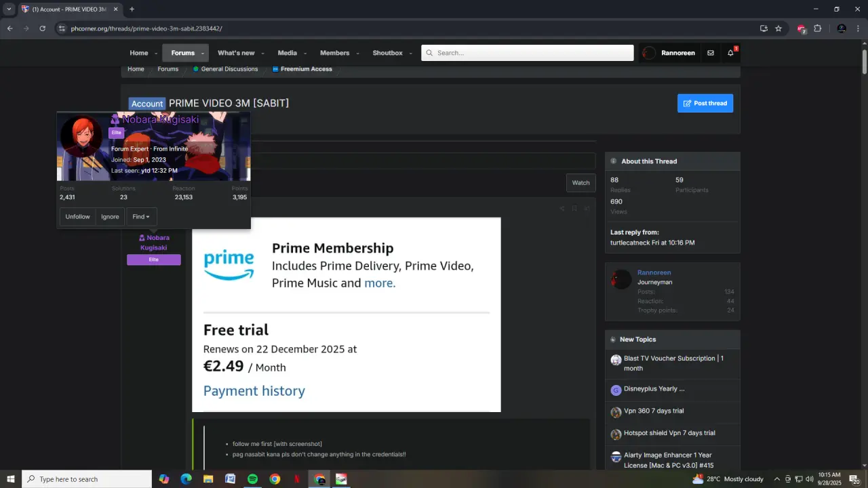Click the Post thread button
This screenshot has height=488, width=868.
pyautogui.click(x=705, y=103)
